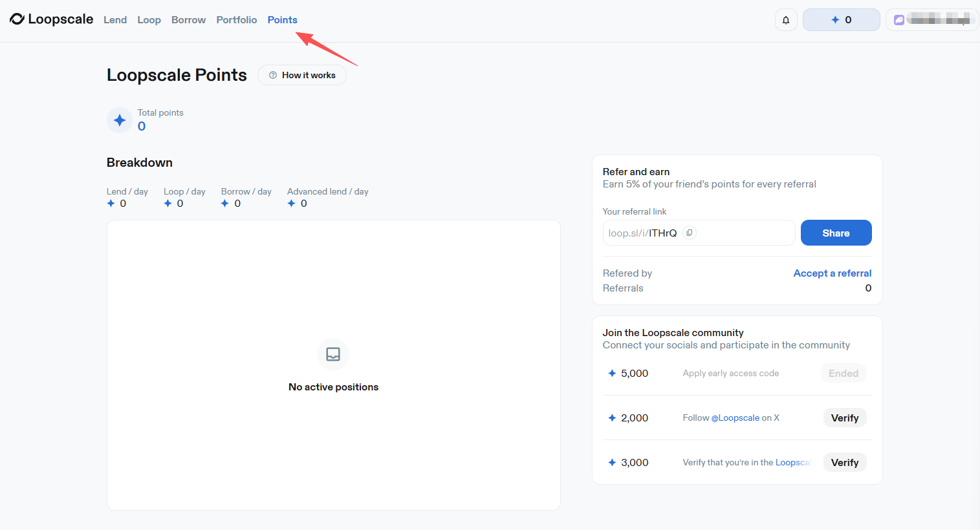Navigate to the Borrow tab
The width and height of the screenshot is (980, 530).
point(188,20)
